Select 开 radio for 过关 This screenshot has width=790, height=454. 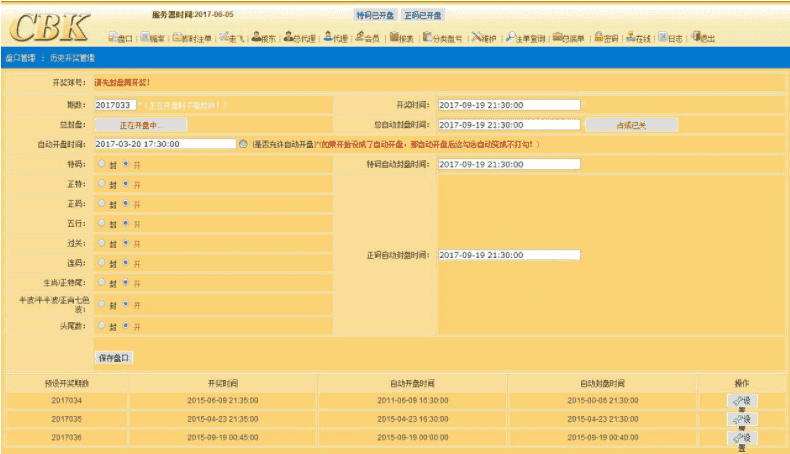tap(126, 243)
